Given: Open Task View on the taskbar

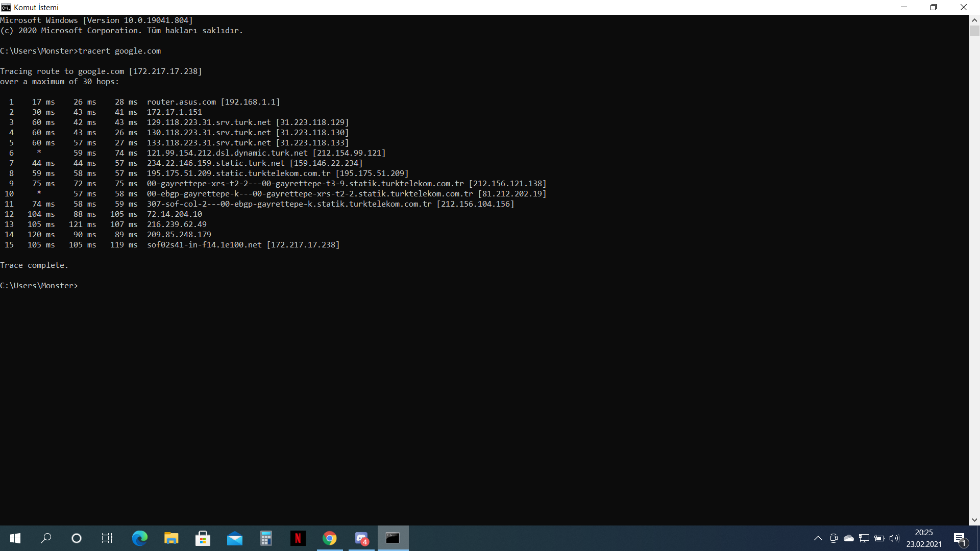Looking at the screenshot, I should click(107, 538).
